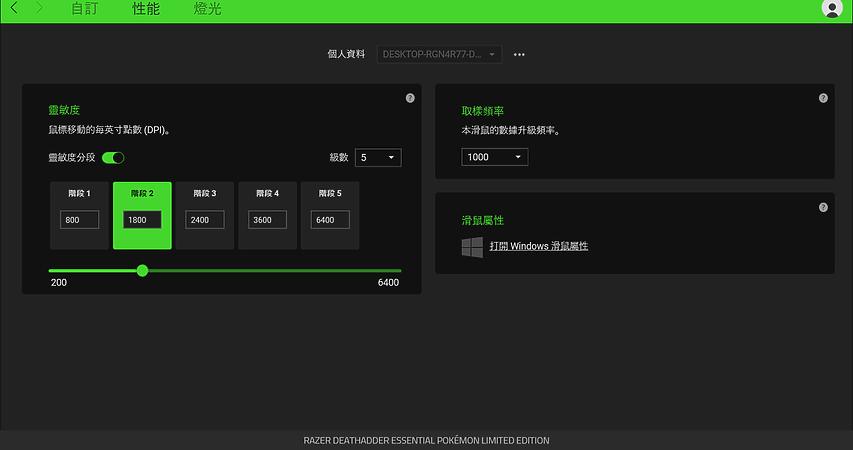The image size is (853, 450).
Task: Select the 階段 5 sensitivity stage
Action: (330, 215)
